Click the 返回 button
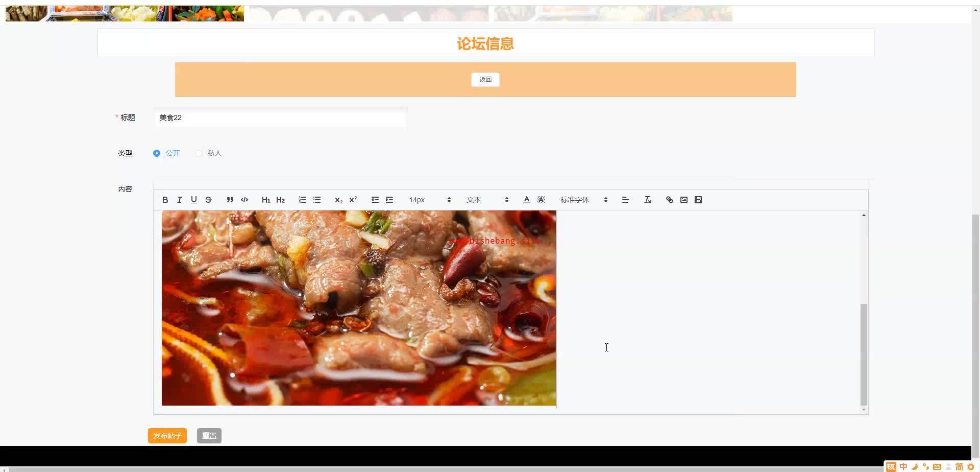The height and width of the screenshot is (472, 980). pyautogui.click(x=485, y=80)
